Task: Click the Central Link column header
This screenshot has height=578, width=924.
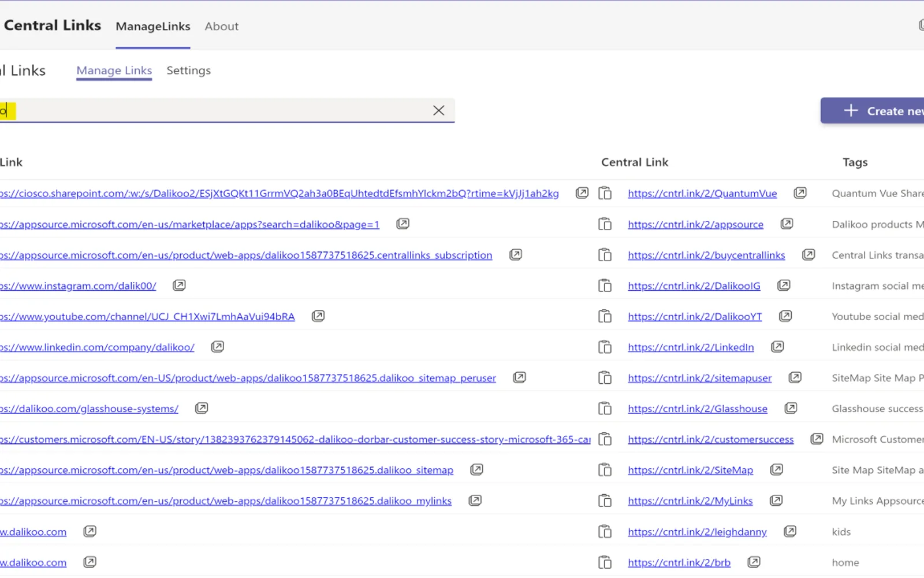Action: [635, 162]
